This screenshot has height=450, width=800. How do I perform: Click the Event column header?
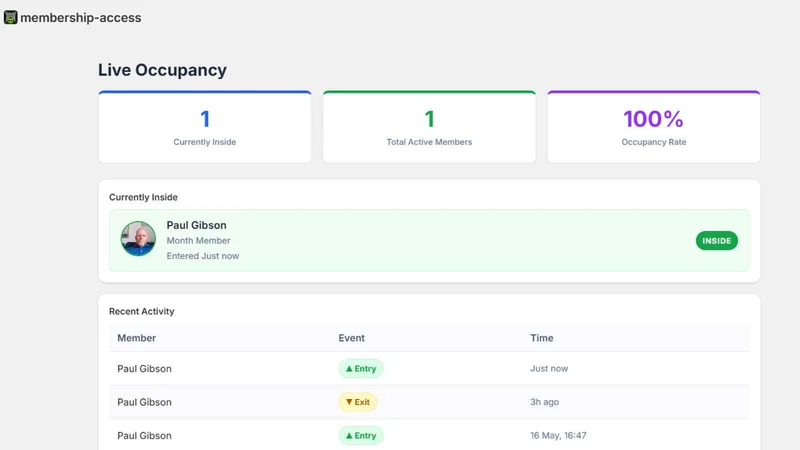click(352, 338)
